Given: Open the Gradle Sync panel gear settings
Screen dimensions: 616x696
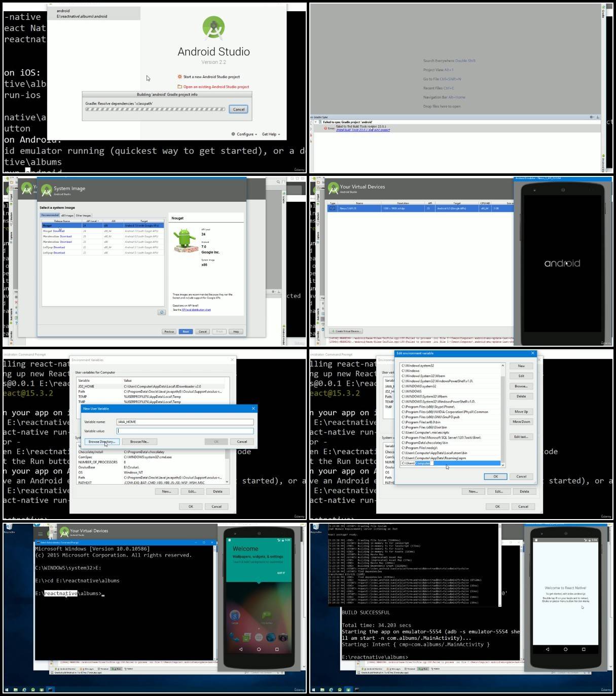Looking at the screenshot, I should point(591,117).
